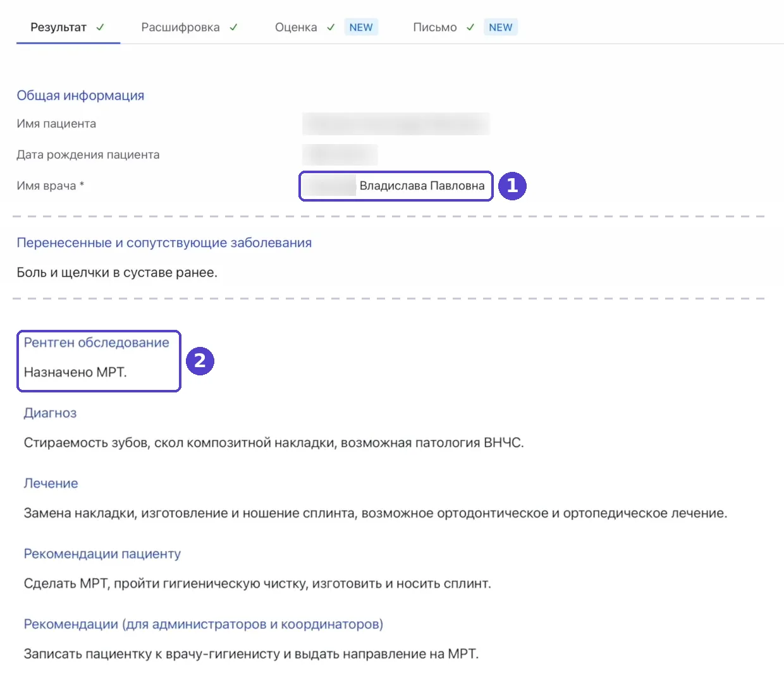Click treatment text starting Замена накладки
This screenshot has width=784, height=673.
tap(376, 513)
